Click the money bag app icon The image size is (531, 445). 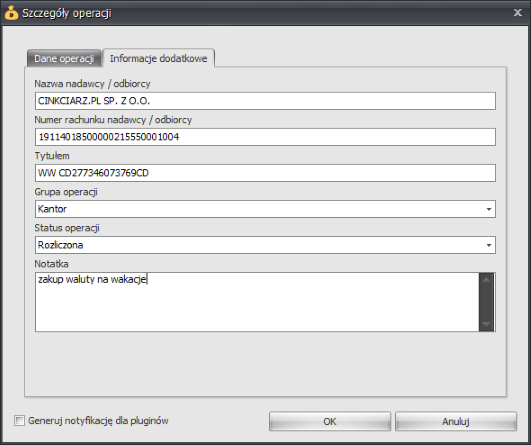click(11, 13)
